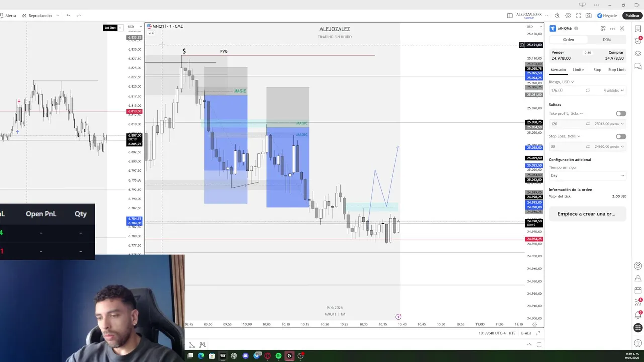The height and width of the screenshot is (362, 644).
Task: Close the MNQM6 order panel
Action: 622,29
